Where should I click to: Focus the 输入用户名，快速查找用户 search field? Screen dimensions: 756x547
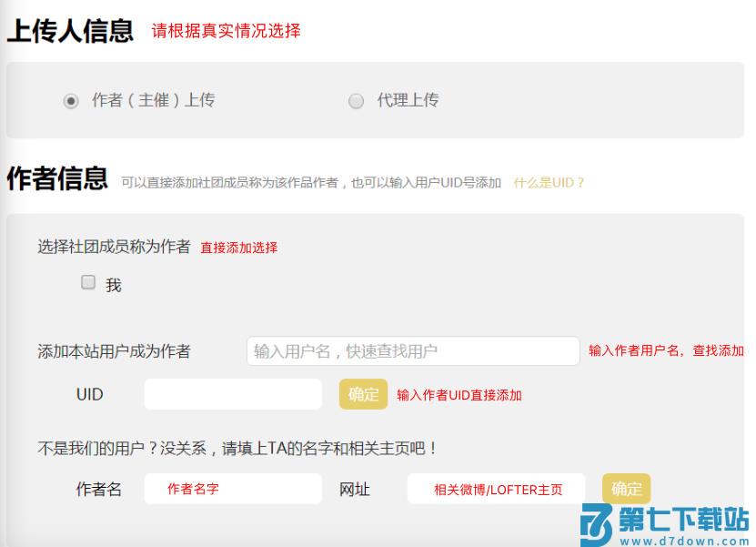(412, 351)
